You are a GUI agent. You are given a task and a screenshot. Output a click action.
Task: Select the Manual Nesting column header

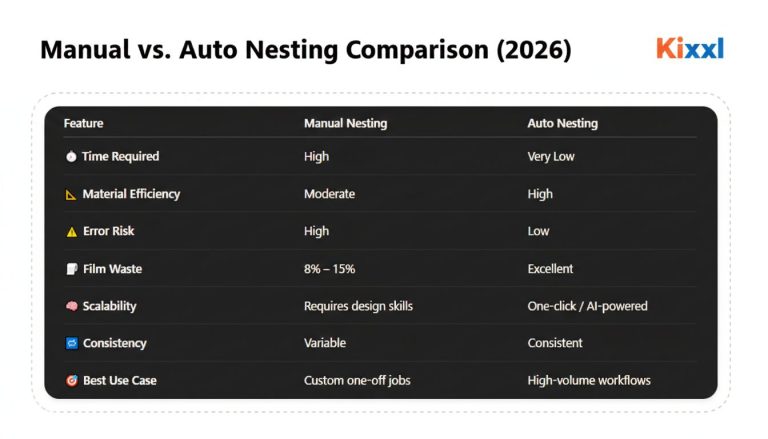(x=345, y=123)
